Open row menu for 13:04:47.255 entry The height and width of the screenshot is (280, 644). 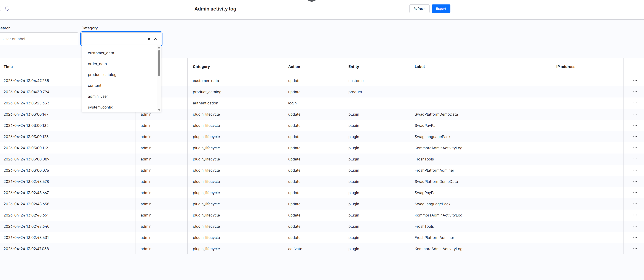(x=635, y=81)
